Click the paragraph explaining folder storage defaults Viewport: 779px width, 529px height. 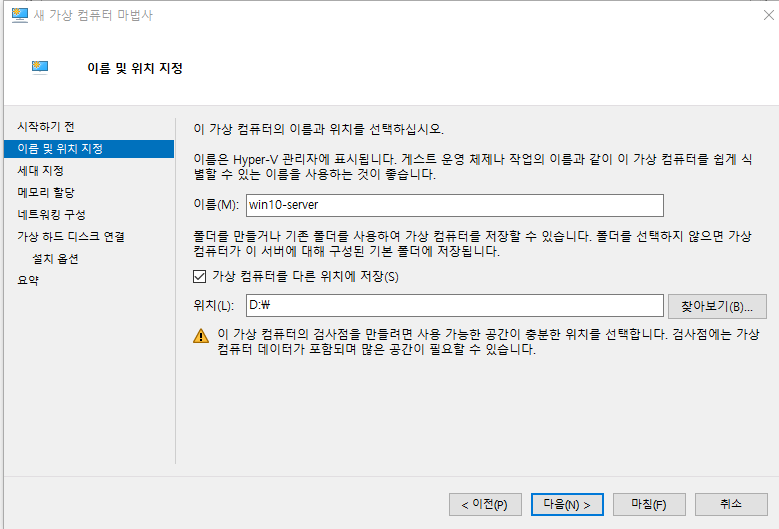tap(472, 243)
